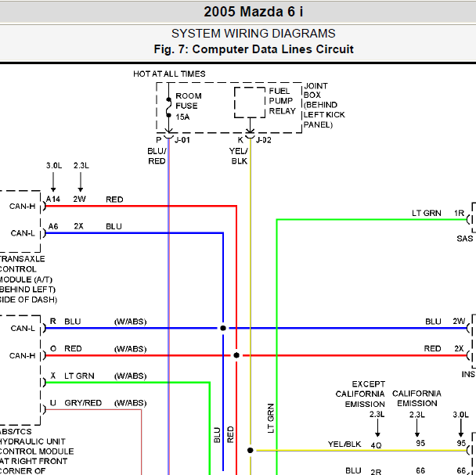Click the '2005 Mazda 6 i' title

(253, 13)
